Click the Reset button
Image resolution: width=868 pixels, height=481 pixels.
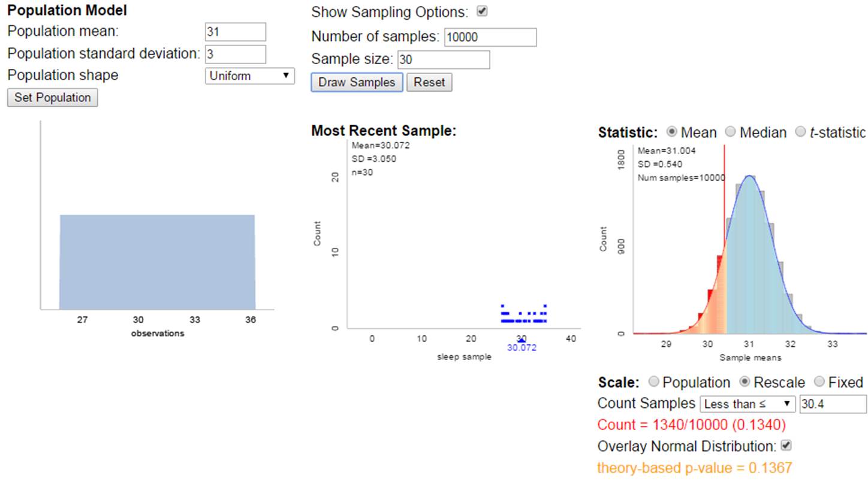(429, 82)
